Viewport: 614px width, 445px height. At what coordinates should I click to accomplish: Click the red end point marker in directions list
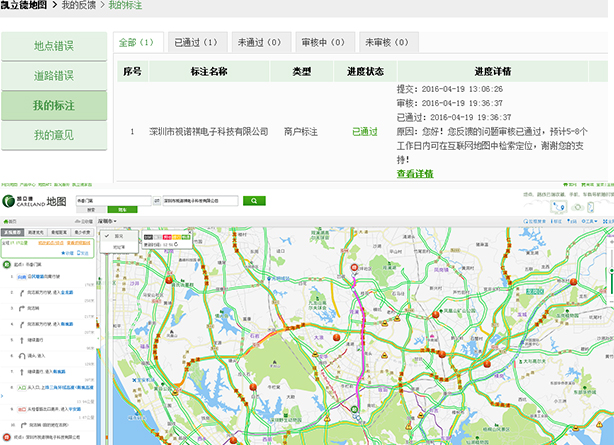[x=7, y=437]
